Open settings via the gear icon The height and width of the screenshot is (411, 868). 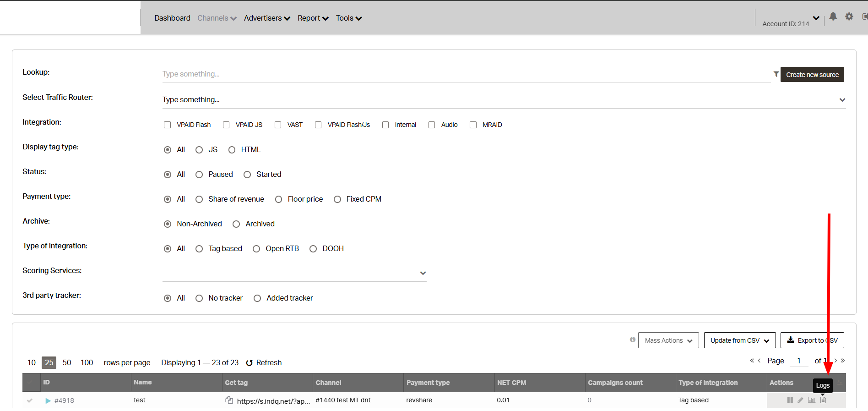[x=849, y=17]
